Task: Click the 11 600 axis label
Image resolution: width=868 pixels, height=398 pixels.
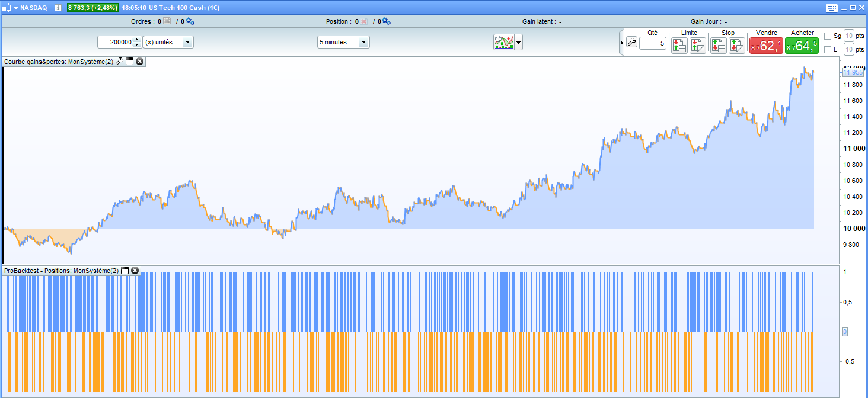Action: 853,101
